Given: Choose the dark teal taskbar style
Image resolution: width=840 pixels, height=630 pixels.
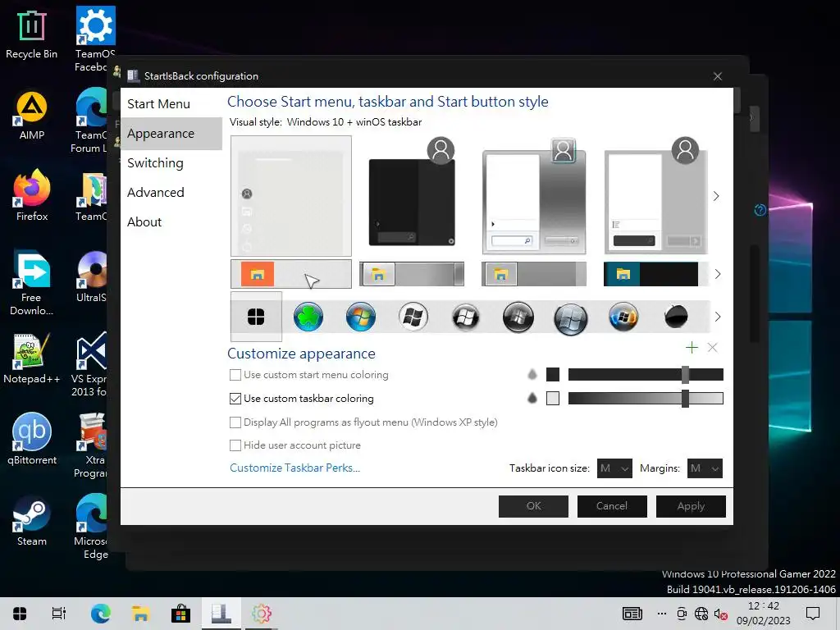Looking at the screenshot, I should coord(651,274).
